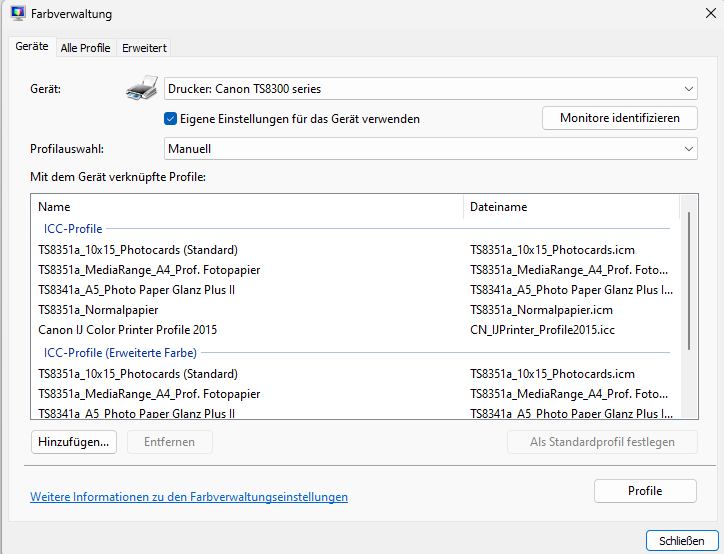Screen dimensions: 724x554
Task: Open the Farbverwaltungseinstellungen information link
Action: (x=189, y=497)
